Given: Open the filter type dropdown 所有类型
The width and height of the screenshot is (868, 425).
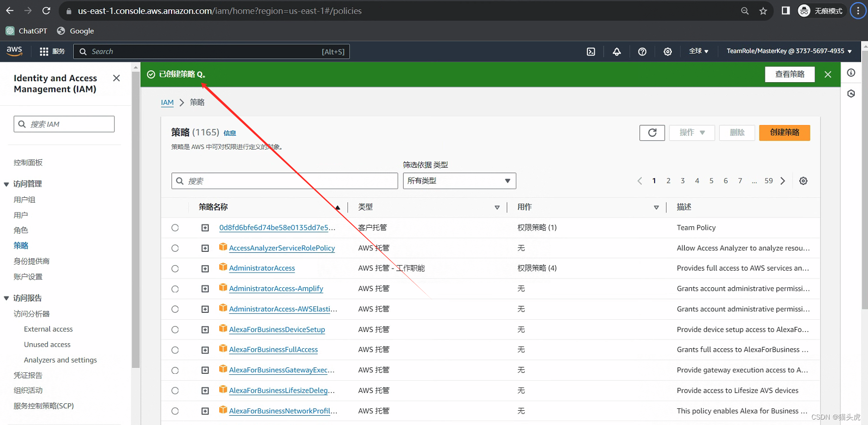Looking at the screenshot, I should coord(460,181).
